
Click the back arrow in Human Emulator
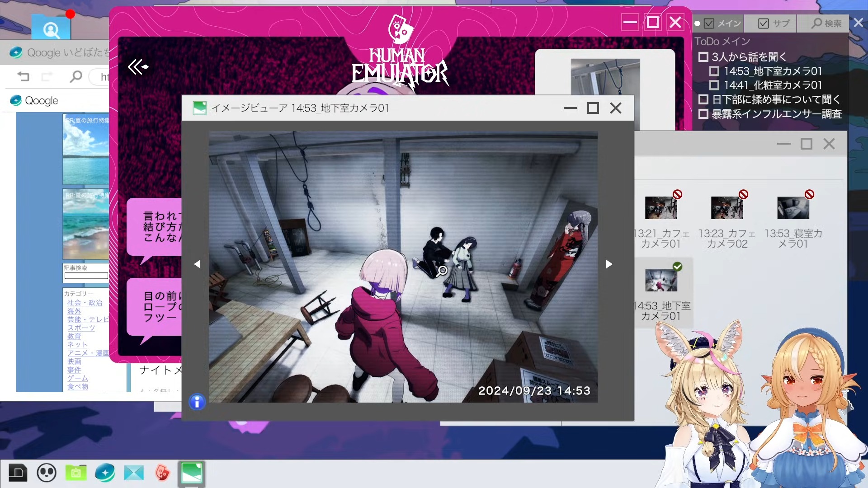(x=138, y=67)
